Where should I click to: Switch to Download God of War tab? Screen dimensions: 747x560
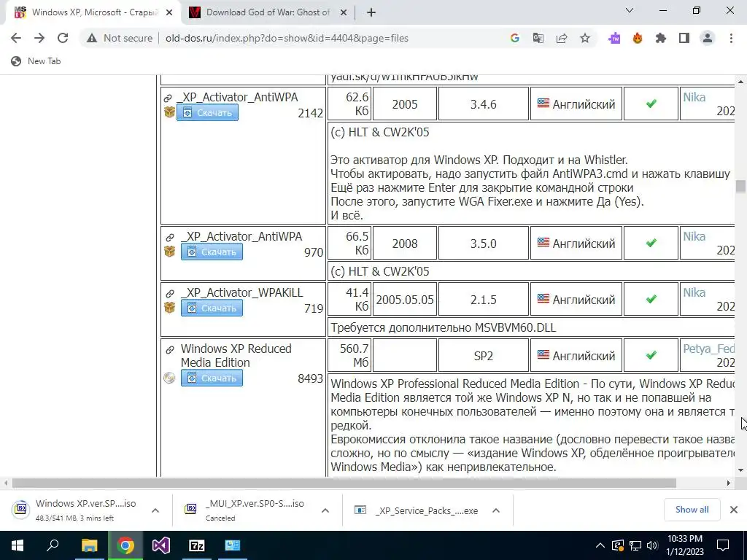(267, 12)
